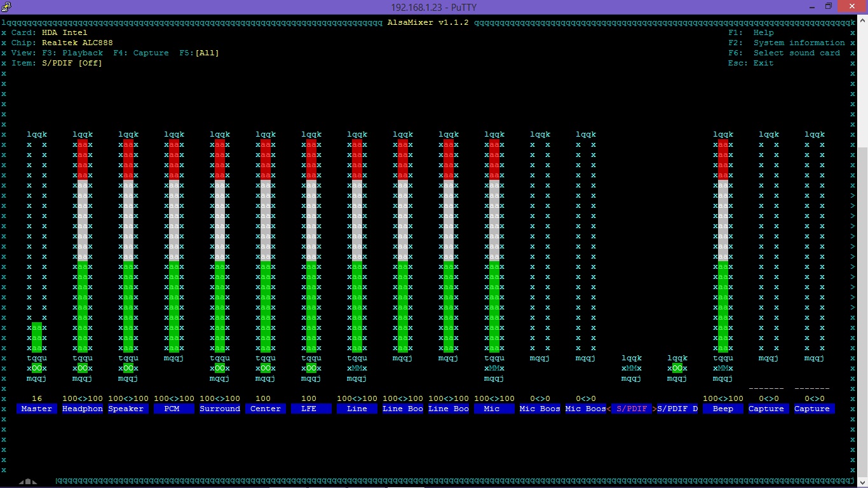Switch to the F4 Capture view

point(141,53)
